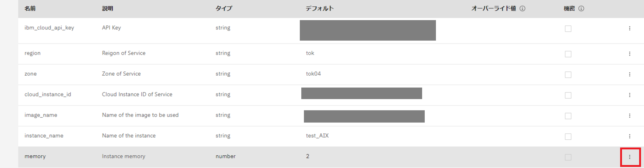Toggle 機密 checkbox for ibm_cloud_api_key
The image size is (644, 168).
pyautogui.click(x=568, y=29)
